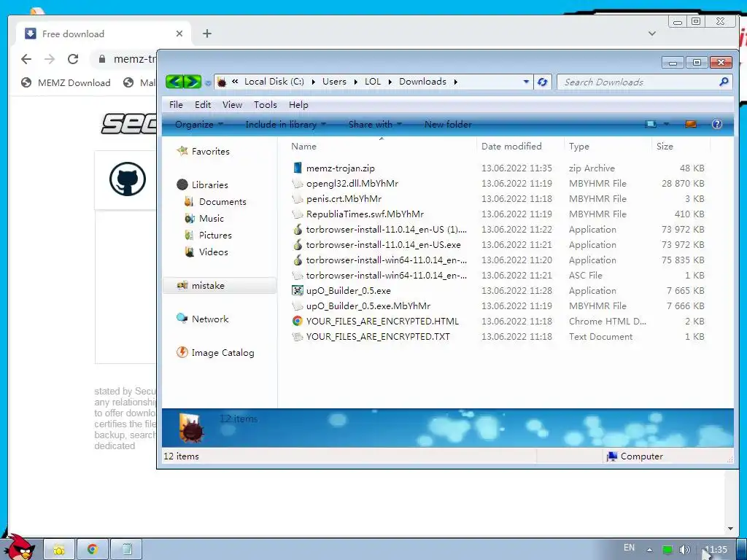Reload the Chrome page
The width and height of the screenshot is (747, 560).
click(x=73, y=59)
